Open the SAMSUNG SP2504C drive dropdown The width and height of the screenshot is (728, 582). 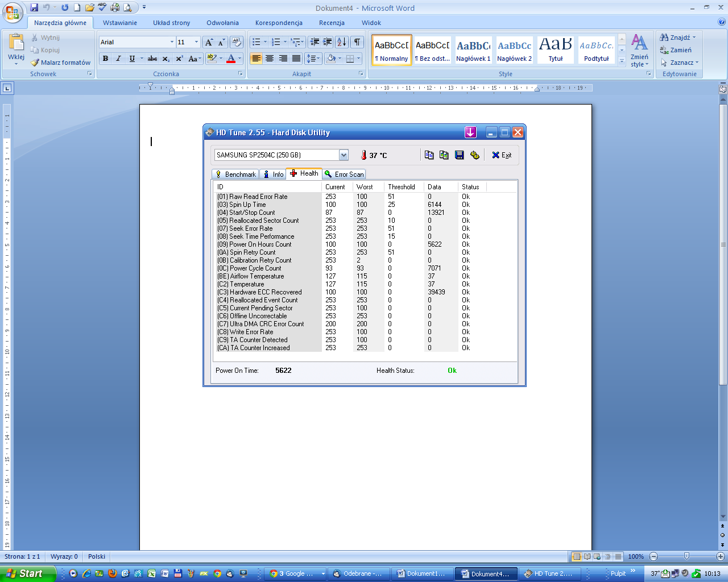pyautogui.click(x=344, y=155)
